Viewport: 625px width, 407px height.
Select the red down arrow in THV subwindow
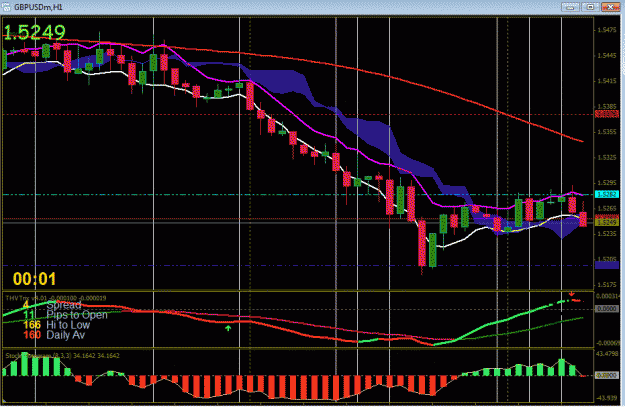click(x=571, y=294)
